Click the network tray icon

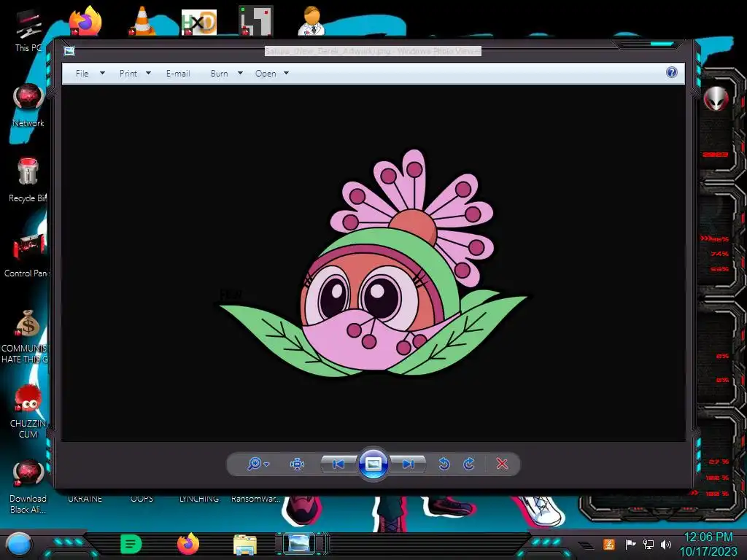coord(649,544)
